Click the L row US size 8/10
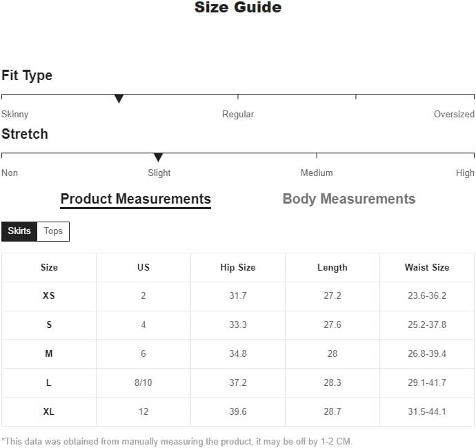This screenshot has height=448, width=476. [x=143, y=382]
